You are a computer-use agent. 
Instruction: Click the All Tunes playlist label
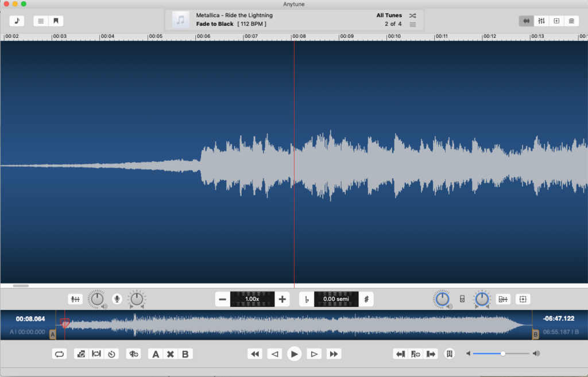389,15
